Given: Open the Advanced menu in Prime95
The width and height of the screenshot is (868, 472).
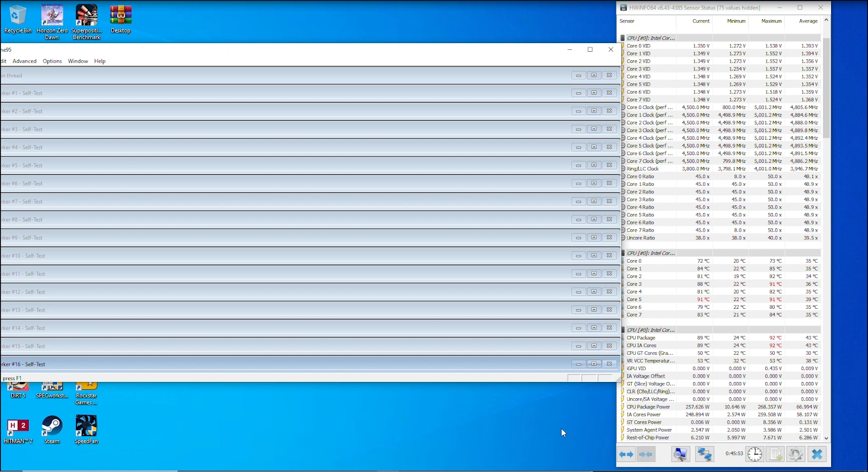Looking at the screenshot, I should click(x=24, y=61).
